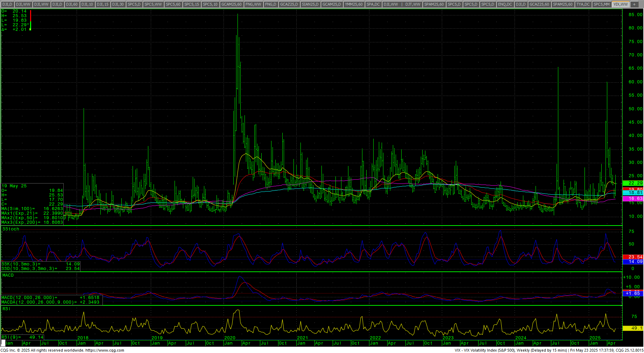The image size is (644, 353).
Task: Switch to the VIX,WW tab
Action: [x=621, y=4]
